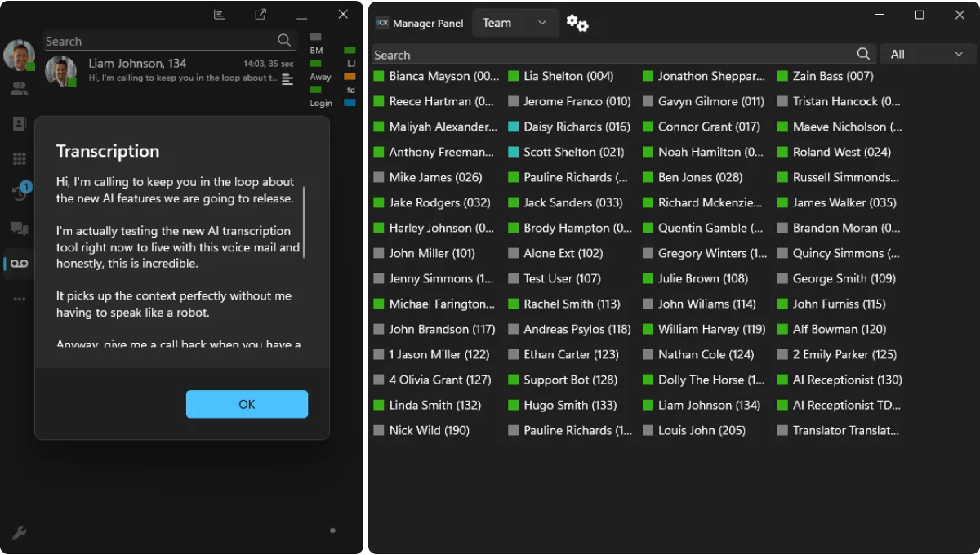Select Ben Jones (028)

point(693,177)
